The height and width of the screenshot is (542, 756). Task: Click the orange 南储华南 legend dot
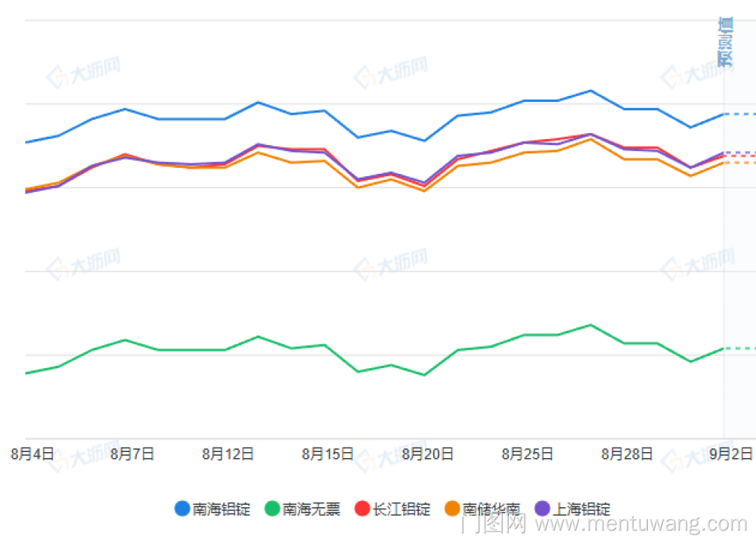pyautogui.click(x=452, y=509)
